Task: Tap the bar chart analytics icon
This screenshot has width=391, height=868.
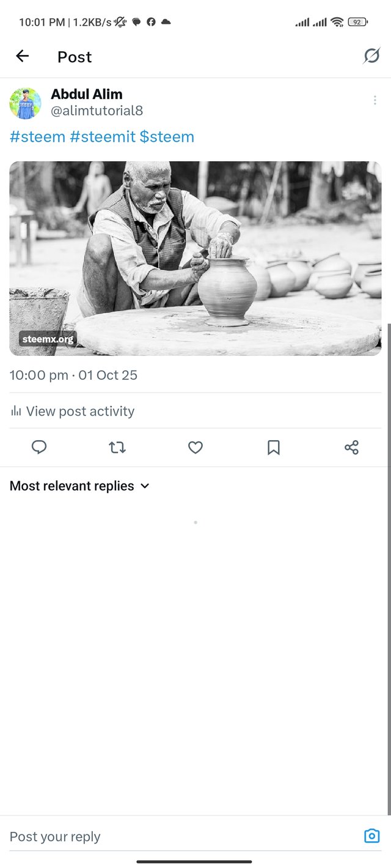Action: (x=16, y=411)
